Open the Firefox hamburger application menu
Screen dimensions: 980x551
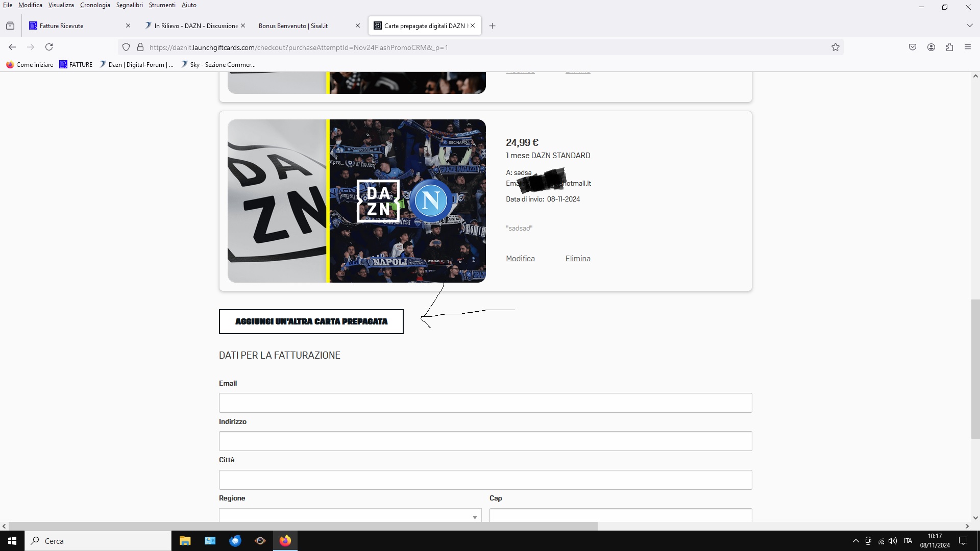[x=968, y=47]
